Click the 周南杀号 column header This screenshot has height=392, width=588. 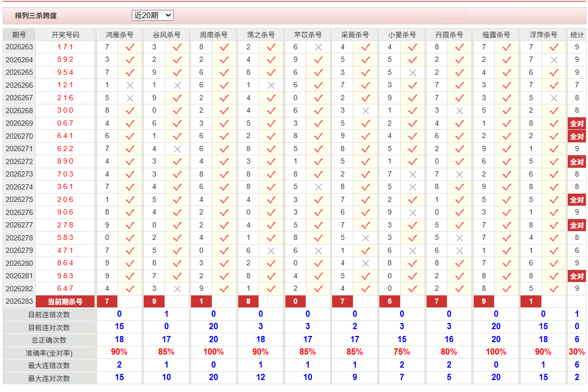coord(213,35)
